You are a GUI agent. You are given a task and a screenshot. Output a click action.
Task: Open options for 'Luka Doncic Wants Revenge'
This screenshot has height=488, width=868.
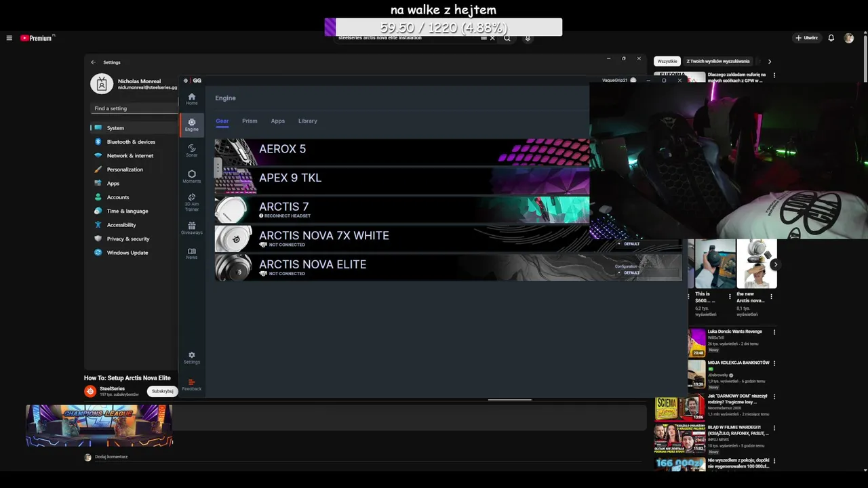774,332
